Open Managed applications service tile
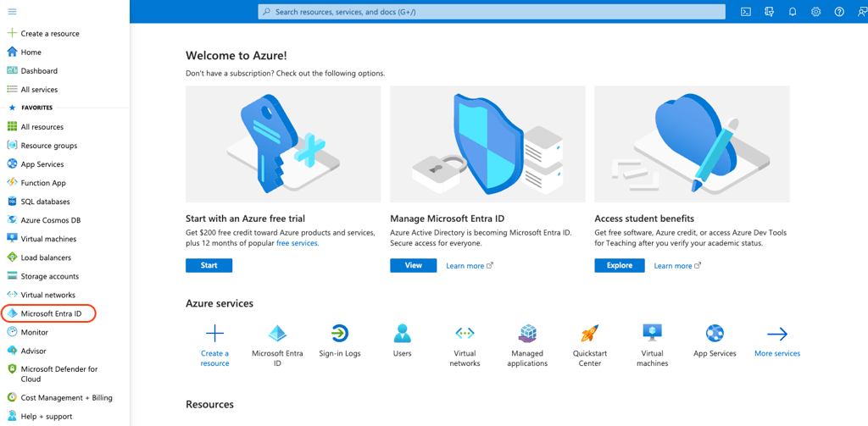868x426 pixels. [527, 346]
